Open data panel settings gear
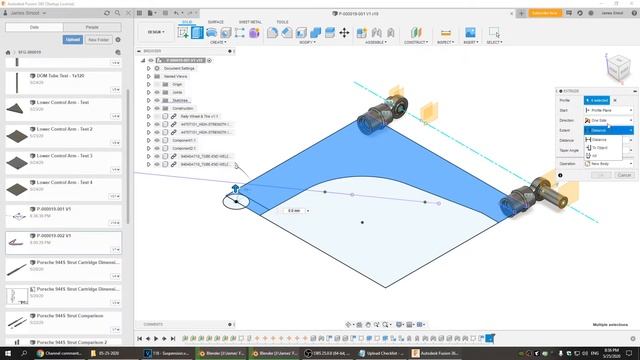The image size is (640, 360). tap(118, 40)
